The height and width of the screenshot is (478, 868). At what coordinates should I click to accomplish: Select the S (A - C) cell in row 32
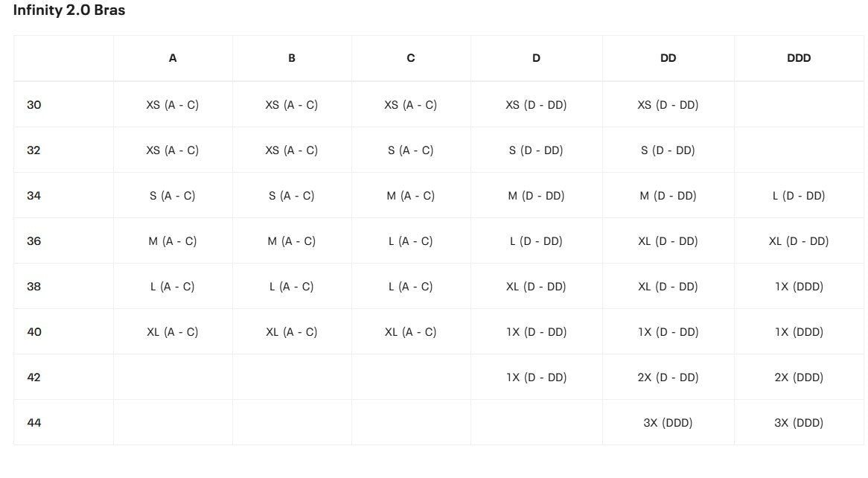point(411,150)
